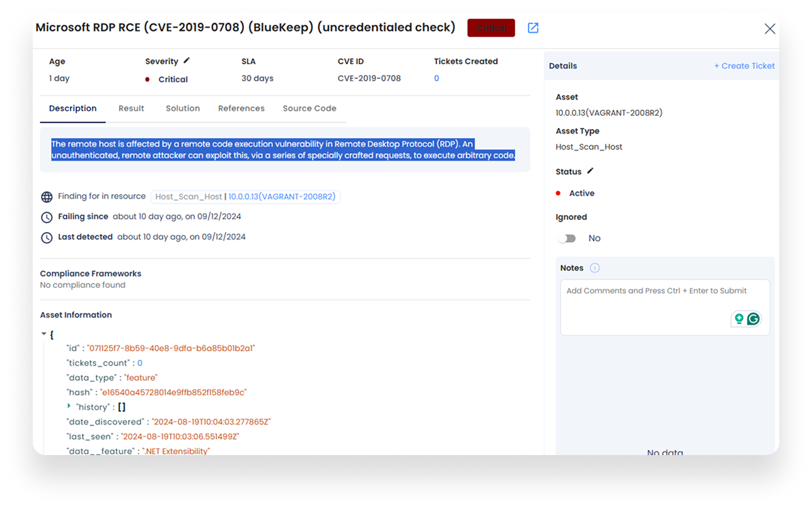Follow the 10.0.0.13(VAGRANT-2008R2) asset link
The width and height of the screenshot is (812, 508).
[282, 196]
